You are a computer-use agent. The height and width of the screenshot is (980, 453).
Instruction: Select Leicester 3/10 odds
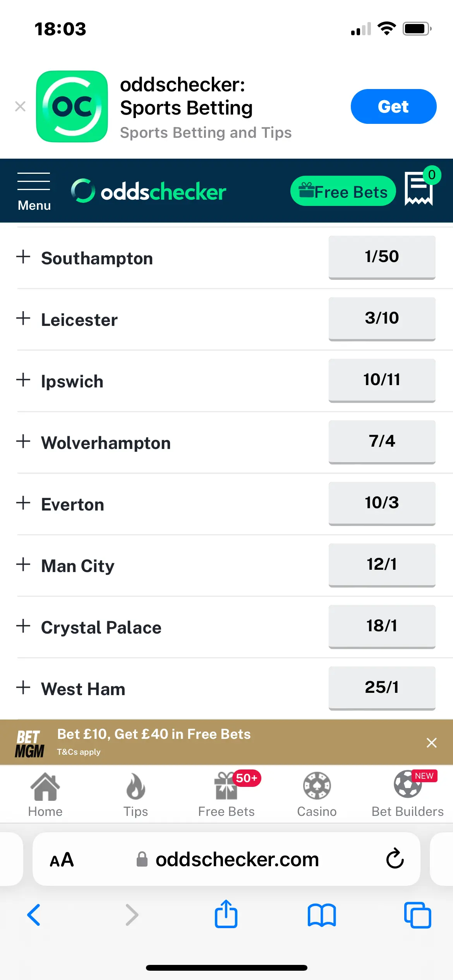(382, 318)
